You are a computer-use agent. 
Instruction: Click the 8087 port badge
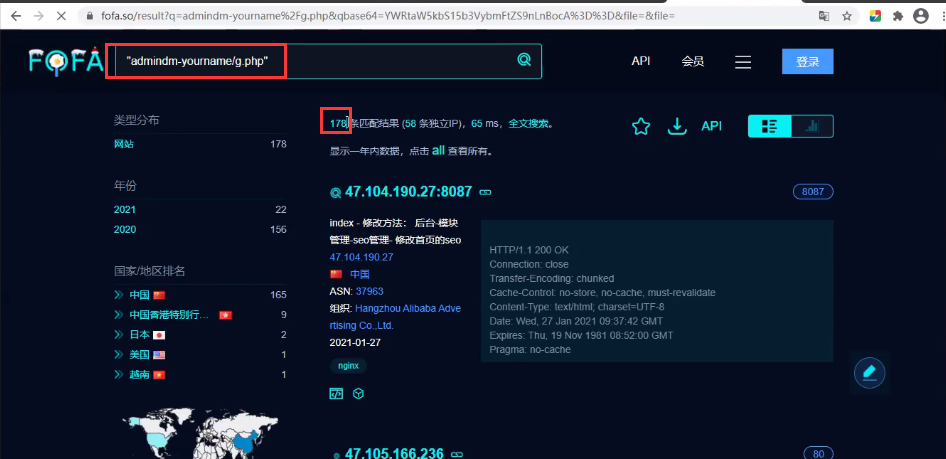tap(812, 192)
